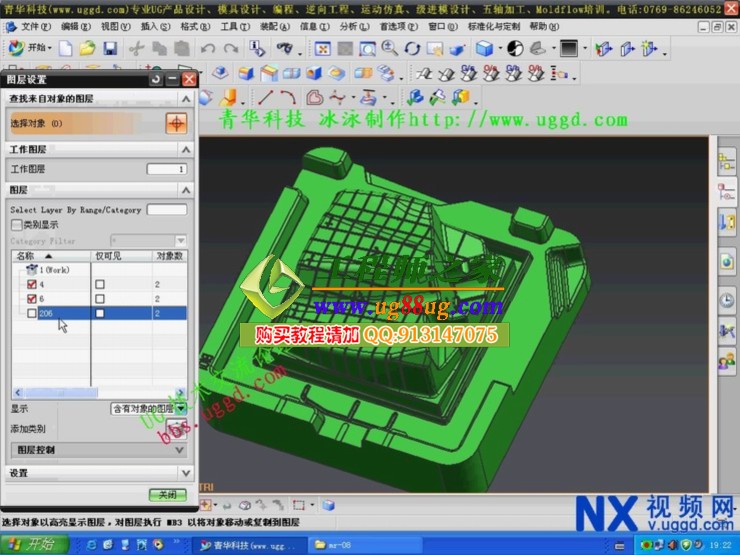The width and height of the screenshot is (740, 555).
Task: Toggle the 类别显示 checkbox
Action: point(16,225)
